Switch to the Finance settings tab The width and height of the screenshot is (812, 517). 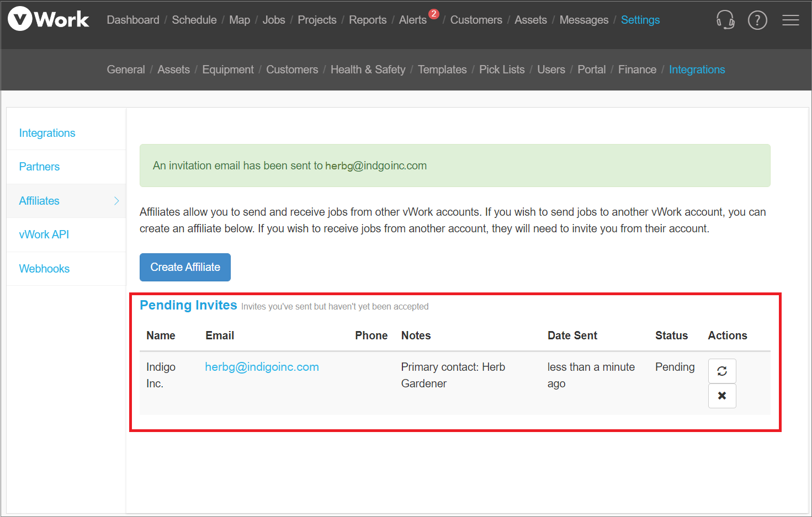pos(637,70)
